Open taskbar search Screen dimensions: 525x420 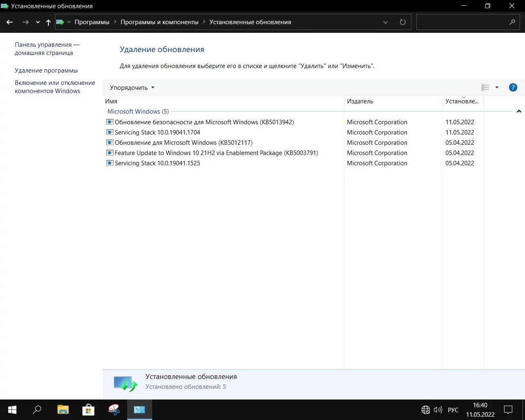click(x=37, y=410)
